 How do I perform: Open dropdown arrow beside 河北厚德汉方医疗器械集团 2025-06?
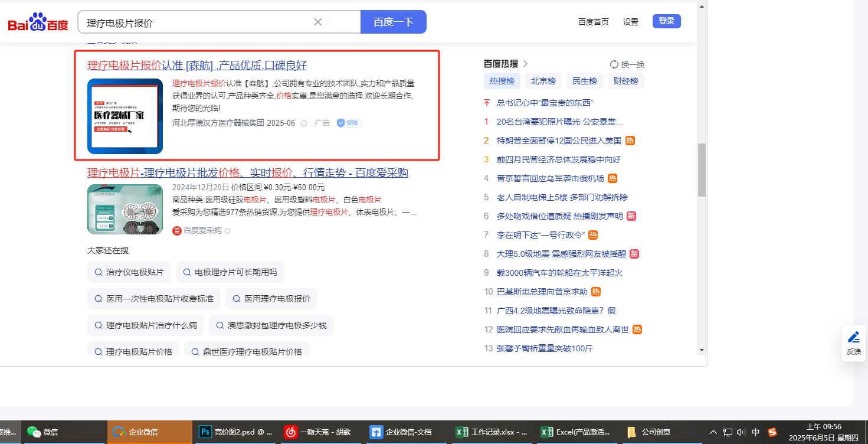click(304, 123)
